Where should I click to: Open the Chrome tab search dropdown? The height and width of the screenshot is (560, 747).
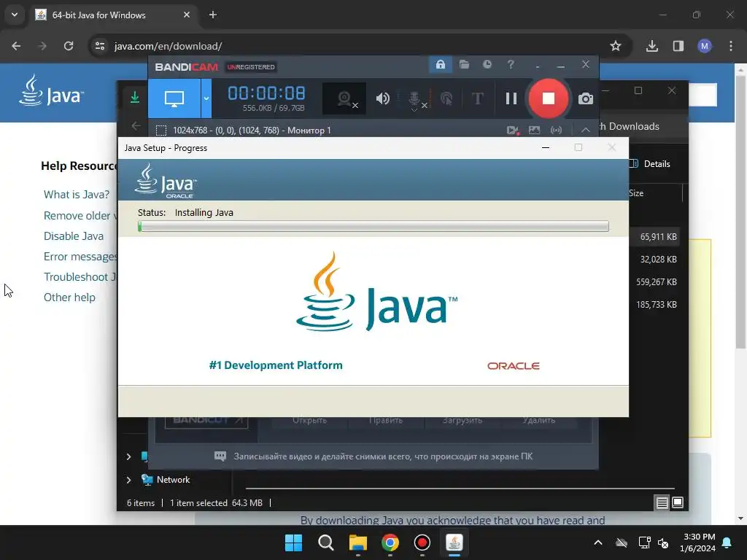pos(15,15)
